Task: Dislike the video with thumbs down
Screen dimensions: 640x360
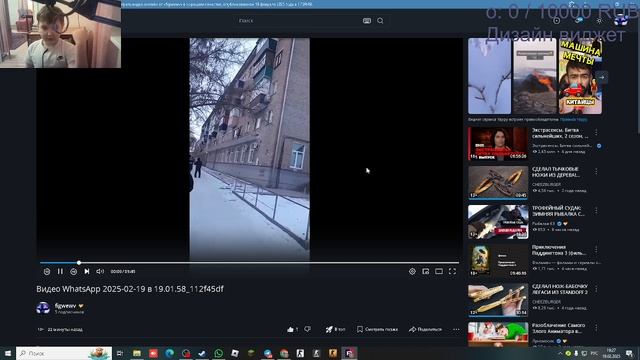Action: point(308,329)
